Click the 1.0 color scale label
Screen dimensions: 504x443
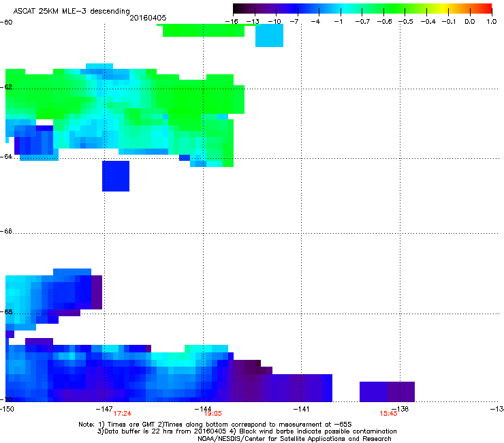click(x=492, y=22)
